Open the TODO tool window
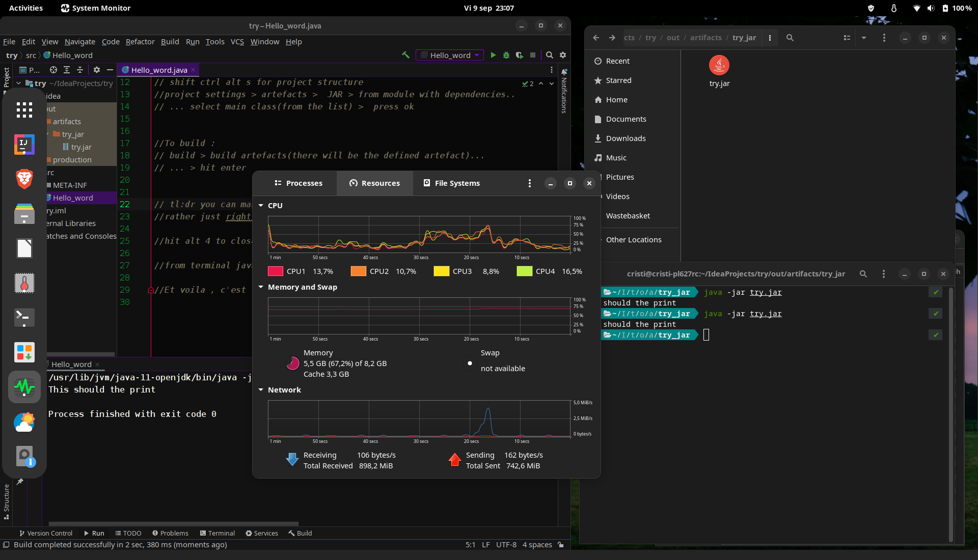 [128, 533]
